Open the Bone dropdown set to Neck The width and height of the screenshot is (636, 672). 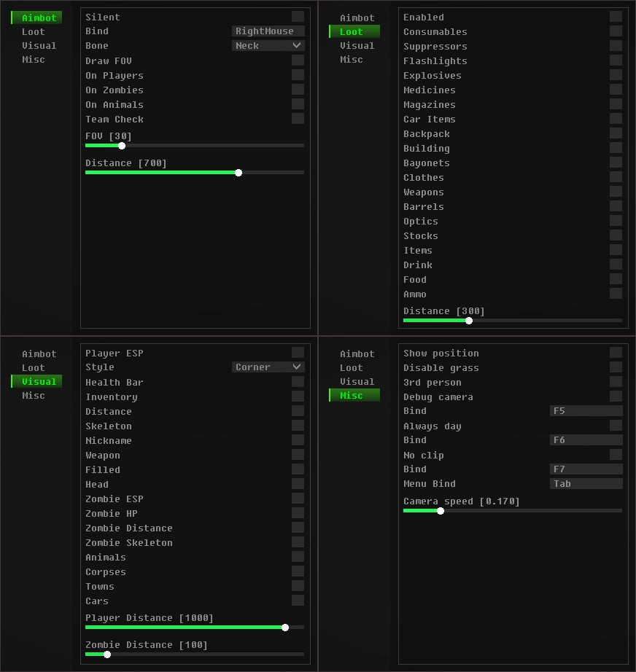point(268,45)
